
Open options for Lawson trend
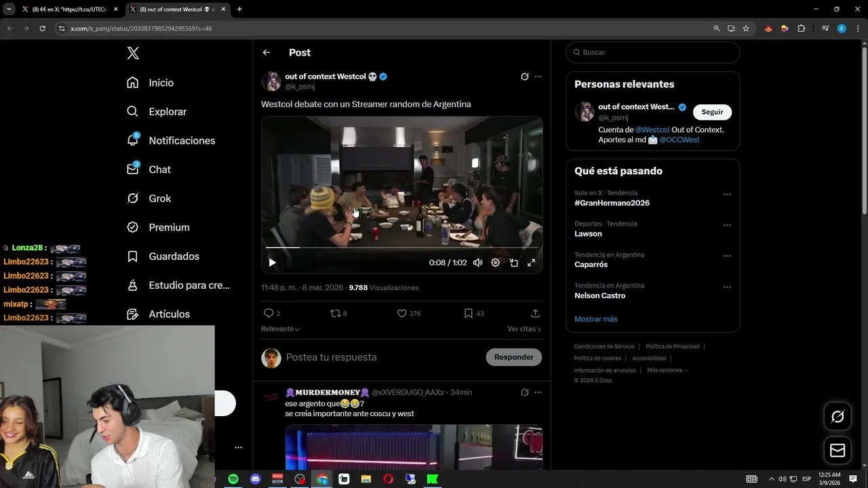pyautogui.click(x=727, y=225)
